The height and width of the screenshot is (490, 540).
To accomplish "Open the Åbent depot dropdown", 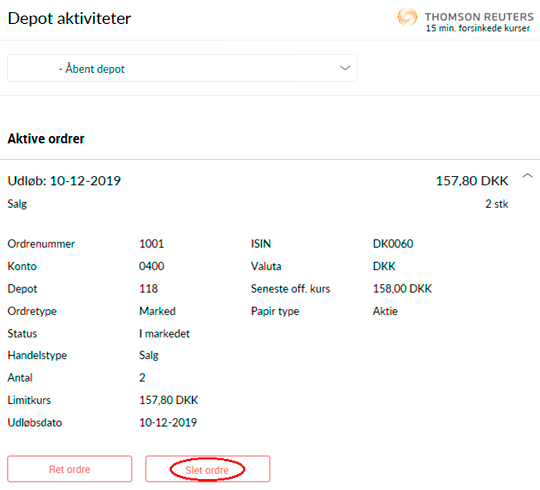I will tap(182, 68).
